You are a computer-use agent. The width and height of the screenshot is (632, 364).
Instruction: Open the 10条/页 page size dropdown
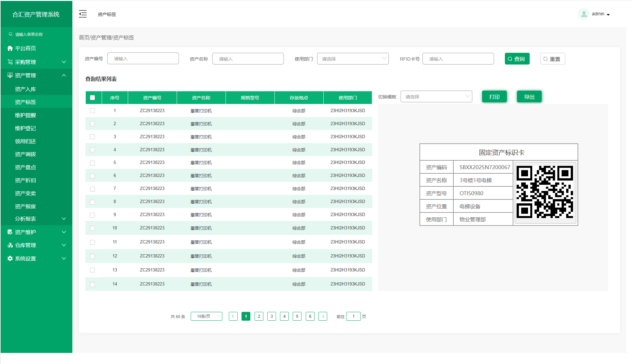pos(206,316)
